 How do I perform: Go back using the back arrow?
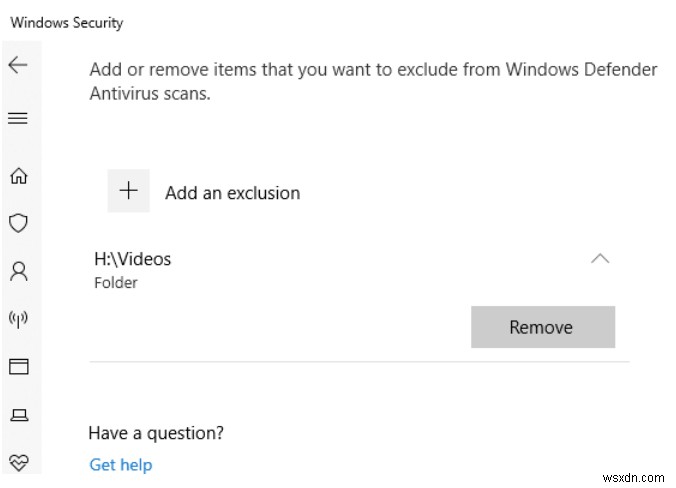point(18,66)
